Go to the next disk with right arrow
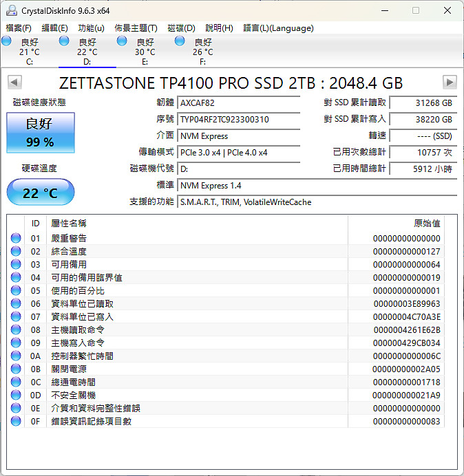 coord(450,82)
